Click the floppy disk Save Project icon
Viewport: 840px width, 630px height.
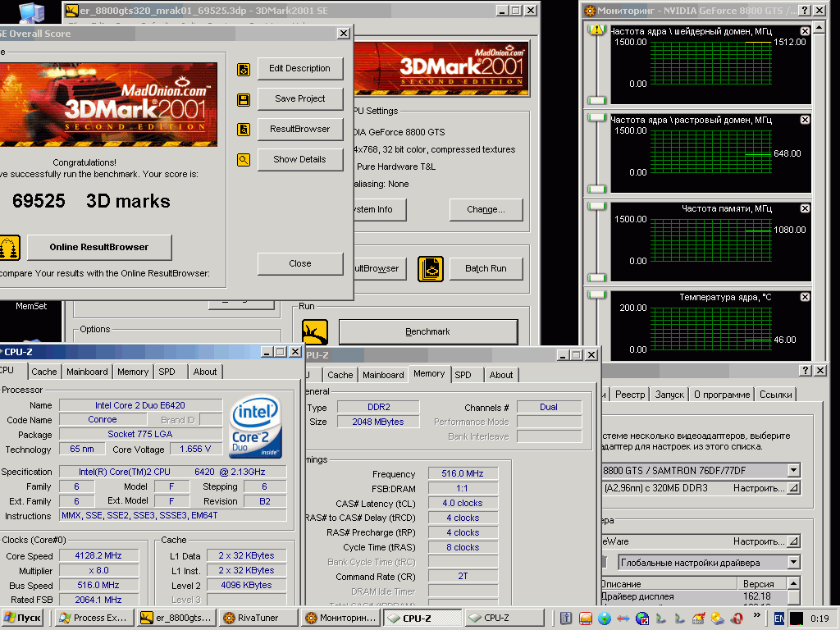(243, 99)
